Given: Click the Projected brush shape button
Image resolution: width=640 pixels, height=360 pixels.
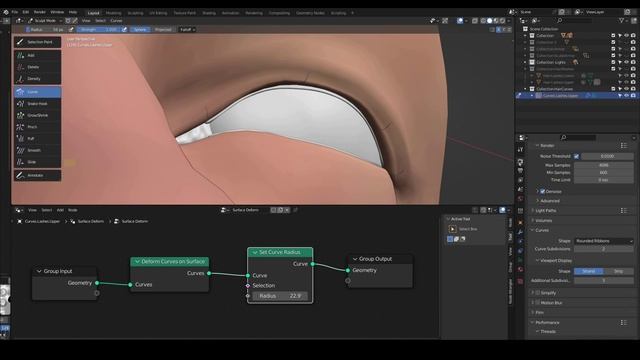Looking at the screenshot, I should point(163,29).
